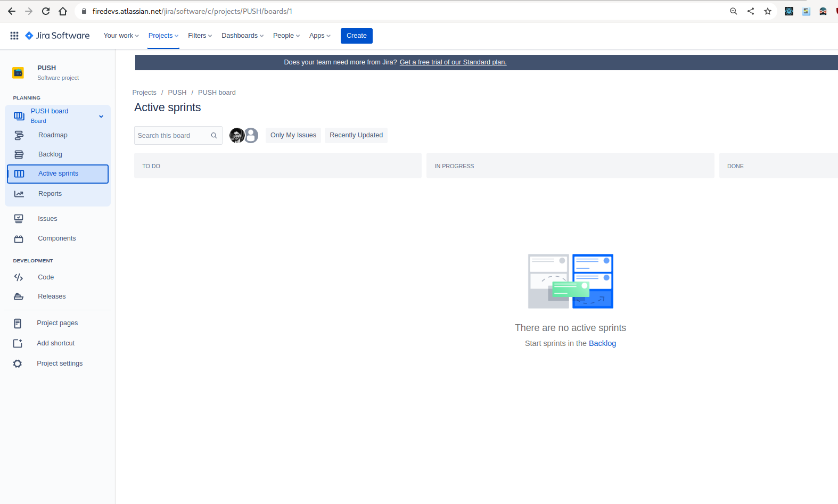Image resolution: width=838 pixels, height=504 pixels.
Task: Click the PUSH project avatar icon
Action: pos(18,73)
